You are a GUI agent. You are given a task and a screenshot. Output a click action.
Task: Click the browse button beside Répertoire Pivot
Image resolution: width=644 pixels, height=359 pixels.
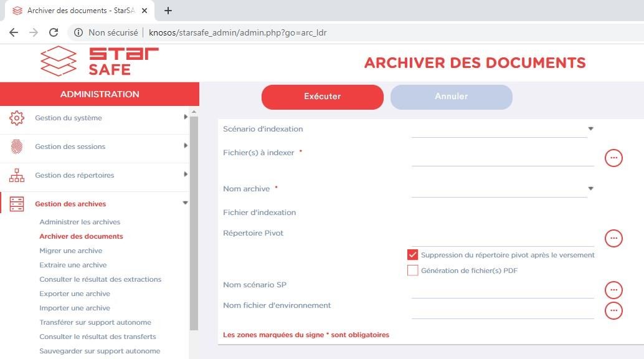point(613,238)
